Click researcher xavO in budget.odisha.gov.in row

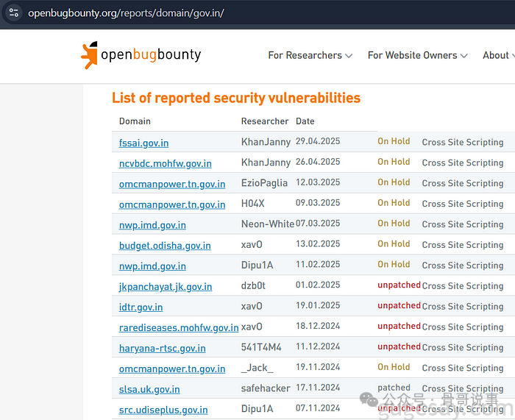[x=252, y=244]
